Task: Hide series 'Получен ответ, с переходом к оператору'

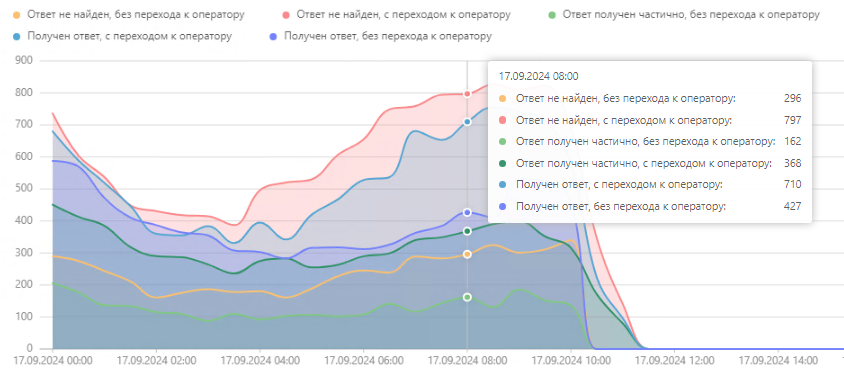Action: pyautogui.click(x=129, y=37)
